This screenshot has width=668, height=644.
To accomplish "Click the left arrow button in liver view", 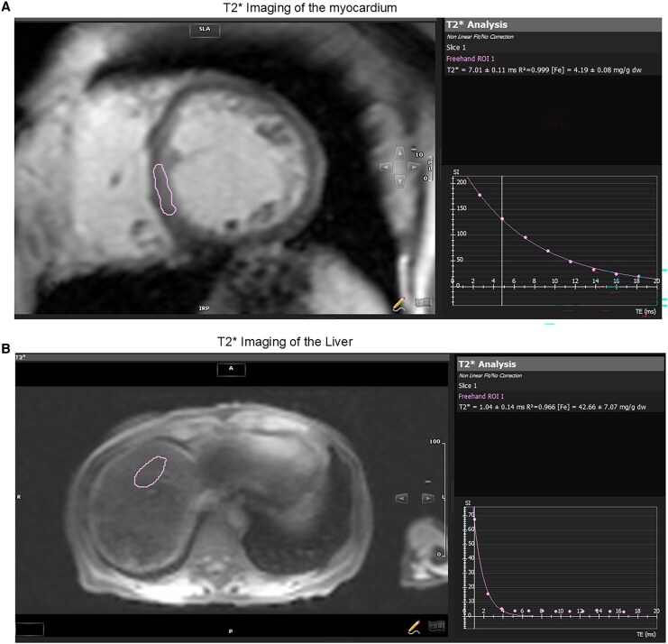I will [401, 498].
